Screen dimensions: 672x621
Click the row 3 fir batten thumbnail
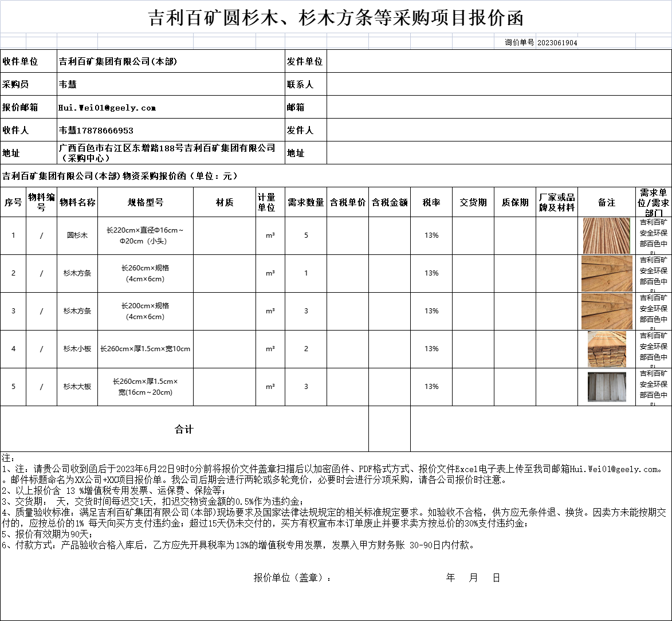(x=607, y=311)
